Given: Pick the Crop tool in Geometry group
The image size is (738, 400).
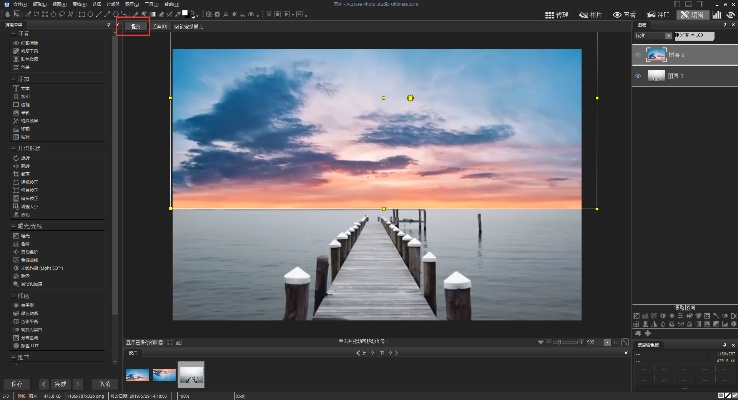Looking at the screenshot, I should click(23, 172).
